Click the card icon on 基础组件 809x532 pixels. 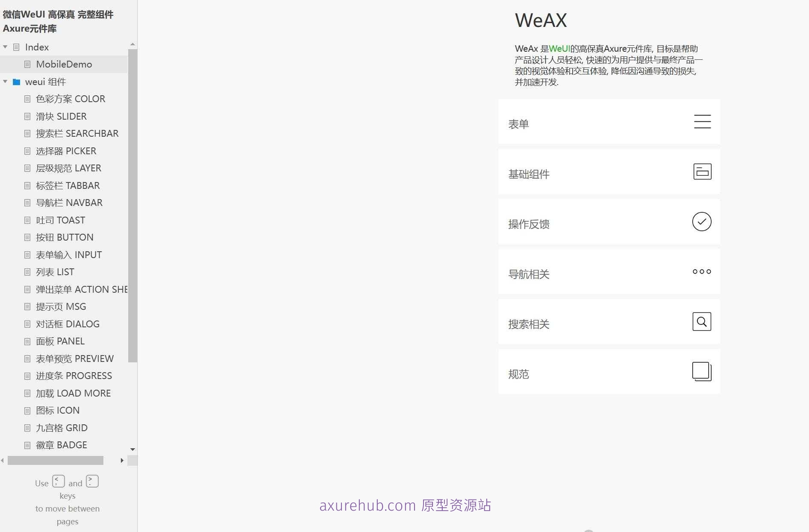702,171
